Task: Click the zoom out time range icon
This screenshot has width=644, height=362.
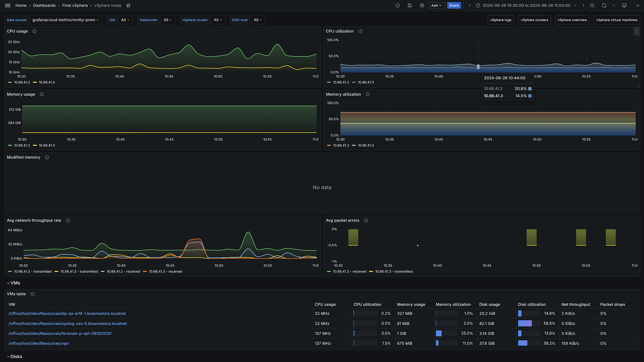Action: click(x=592, y=5)
